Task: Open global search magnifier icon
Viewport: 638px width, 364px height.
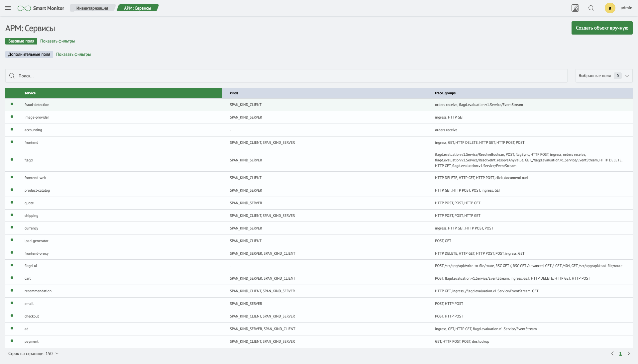Action: click(591, 8)
